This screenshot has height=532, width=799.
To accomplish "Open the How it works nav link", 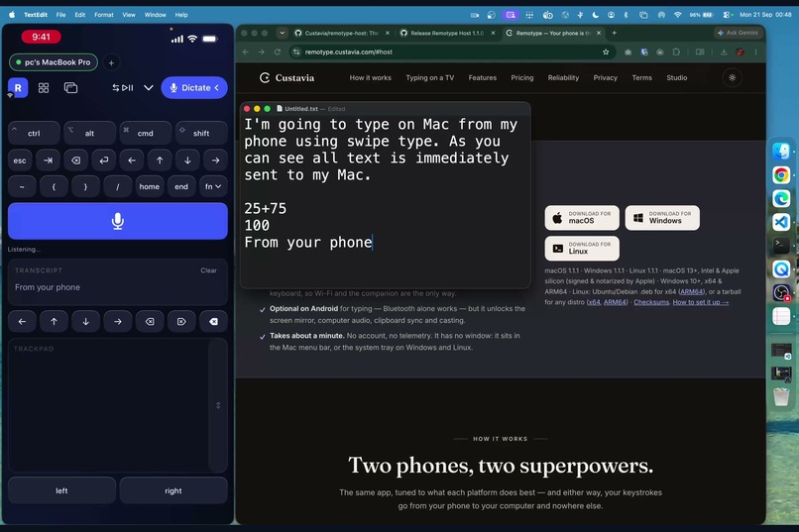I will point(371,78).
